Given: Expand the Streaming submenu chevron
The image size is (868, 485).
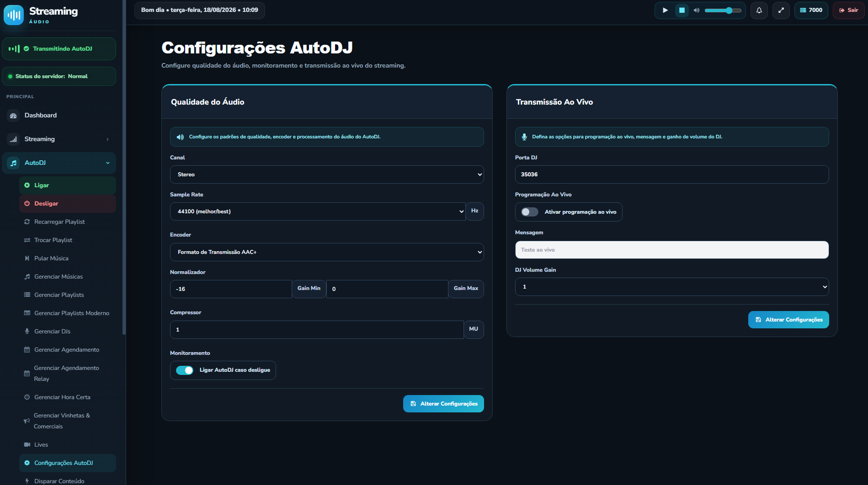Looking at the screenshot, I should coord(107,139).
